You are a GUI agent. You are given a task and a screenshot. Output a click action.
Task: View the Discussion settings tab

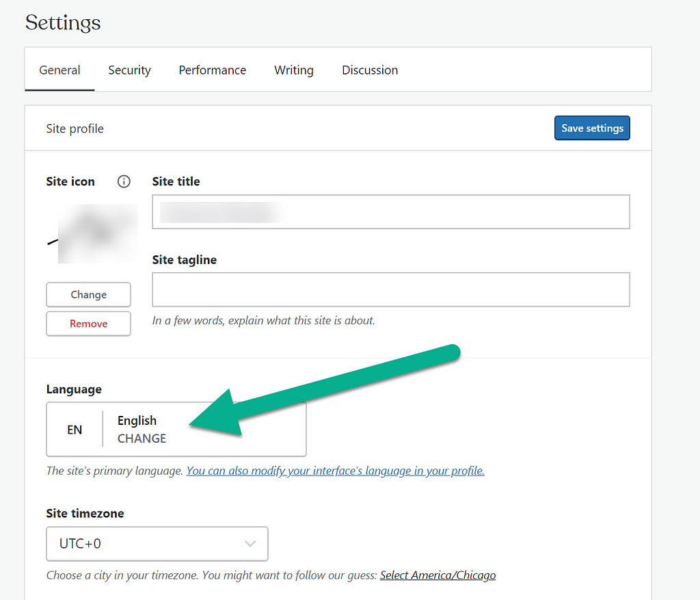click(369, 70)
